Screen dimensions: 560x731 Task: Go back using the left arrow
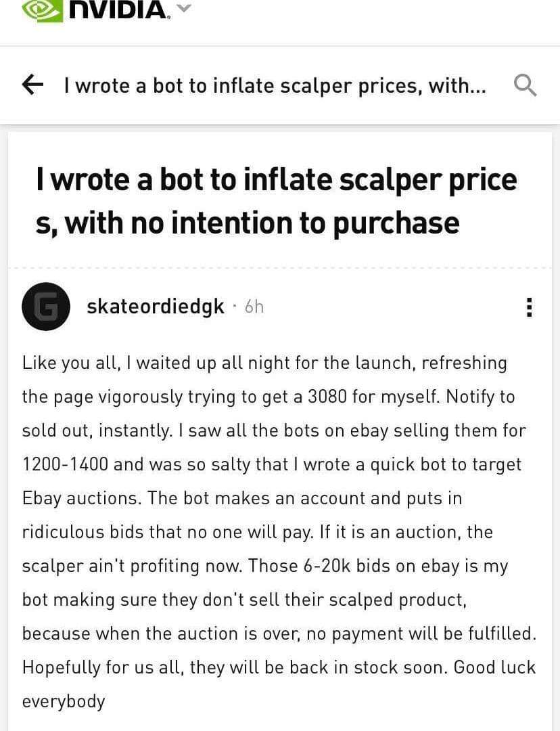pos(33,85)
